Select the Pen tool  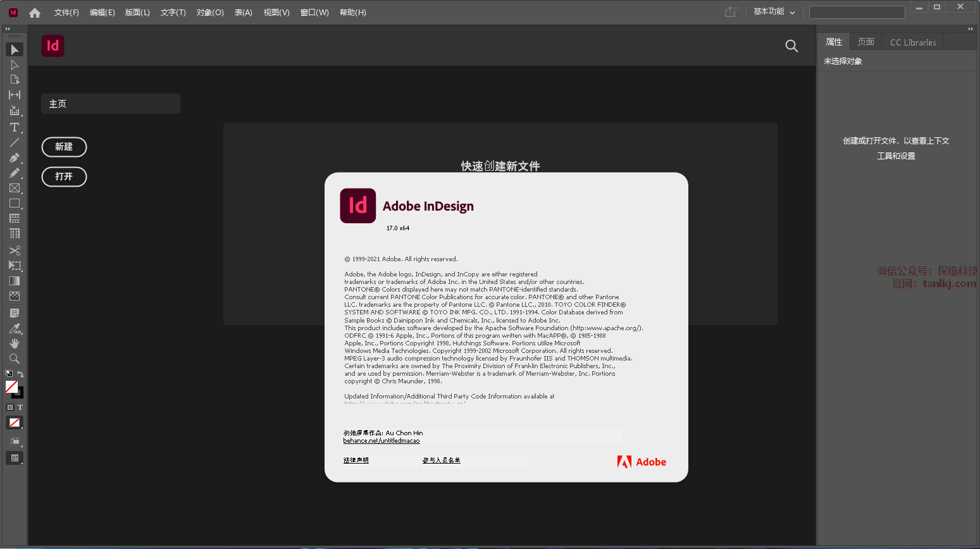(x=15, y=157)
